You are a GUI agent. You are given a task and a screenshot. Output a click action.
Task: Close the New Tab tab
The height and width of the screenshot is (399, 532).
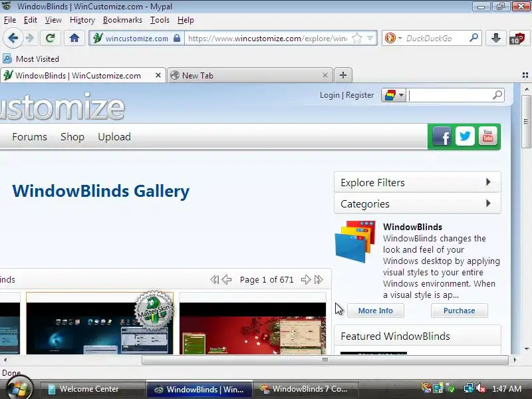tap(325, 75)
